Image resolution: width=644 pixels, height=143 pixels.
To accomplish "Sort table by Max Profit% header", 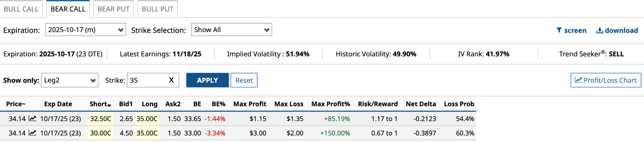I will point(330,104).
